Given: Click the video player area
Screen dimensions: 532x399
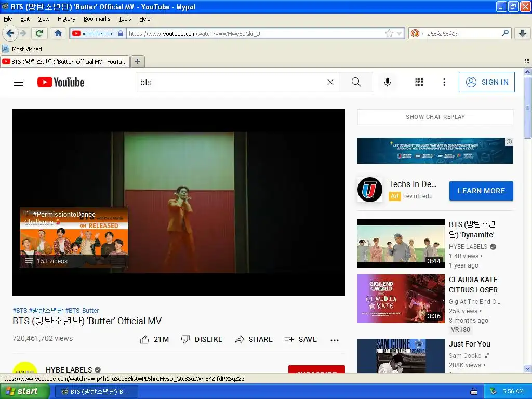Looking at the screenshot, I should pyautogui.click(x=179, y=203).
